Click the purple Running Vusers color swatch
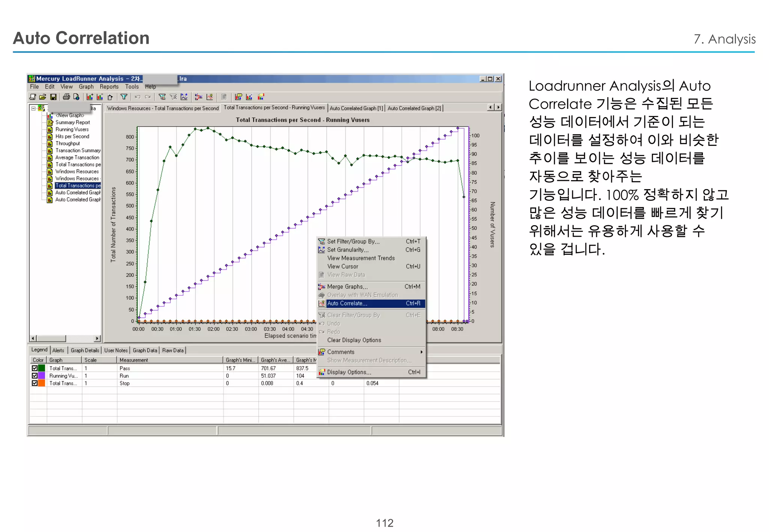The image size is (769, 532). coord(42,376)
